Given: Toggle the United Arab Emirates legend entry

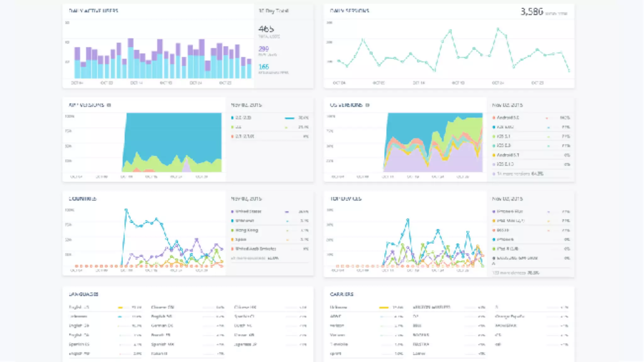Looking at the screenshot, I should coord(255,249).
